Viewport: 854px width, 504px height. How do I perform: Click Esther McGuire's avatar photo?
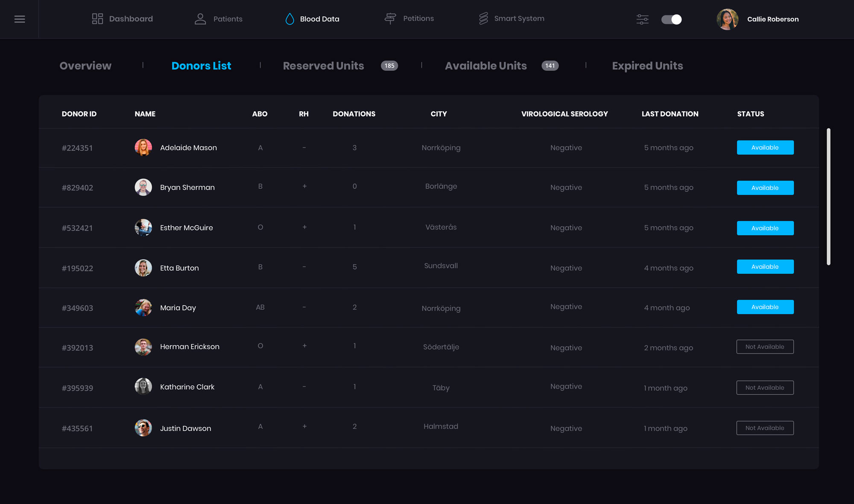pyautogui.click(x=143, y=227)
